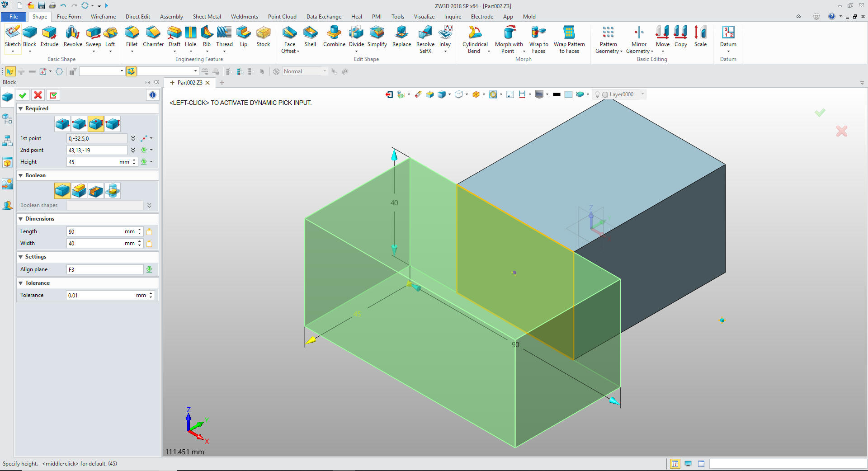The height and width of the screenshot is (471, 868).
Task: Collapse the Required section
Action: 21,109
